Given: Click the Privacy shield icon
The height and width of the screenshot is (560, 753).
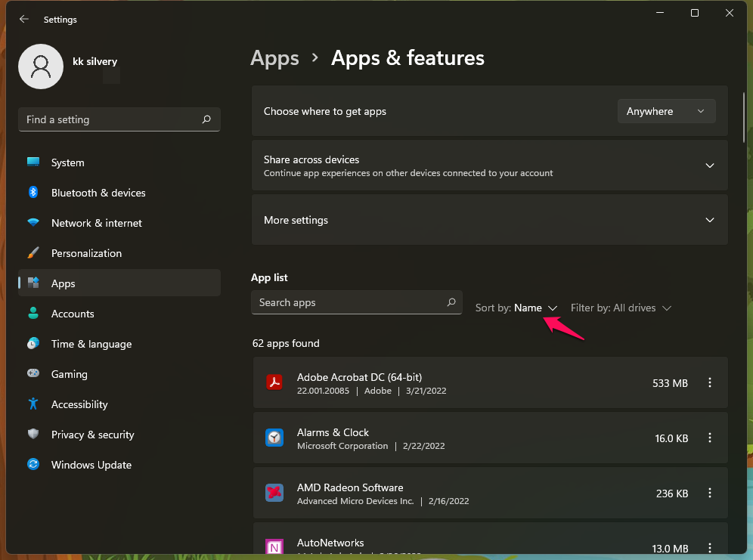Looking at the screenshot, I should point(33,435).
